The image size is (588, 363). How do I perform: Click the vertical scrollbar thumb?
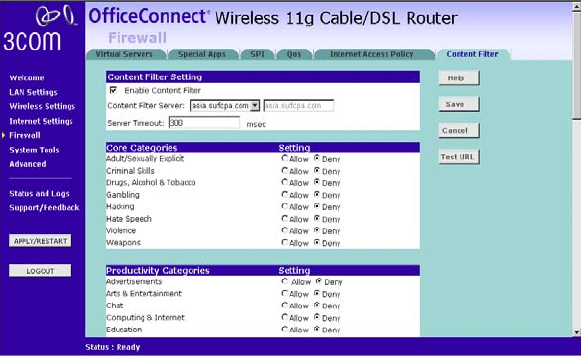577,66
